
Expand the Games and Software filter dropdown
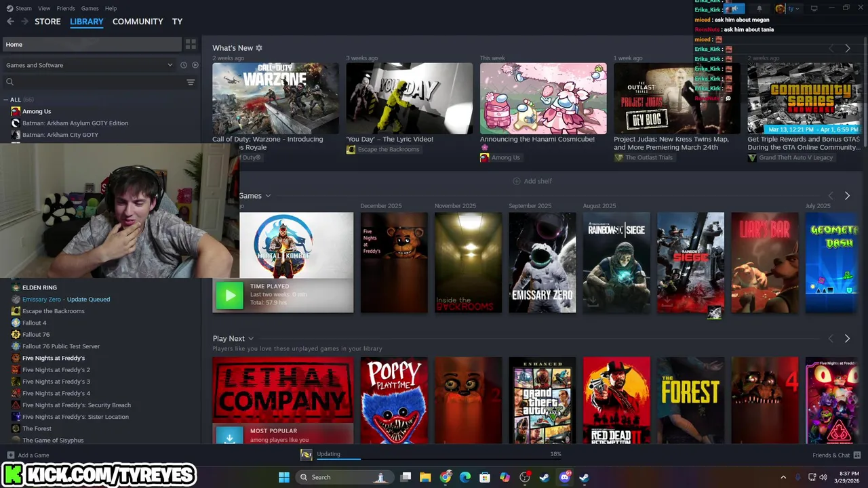point(89,65)
